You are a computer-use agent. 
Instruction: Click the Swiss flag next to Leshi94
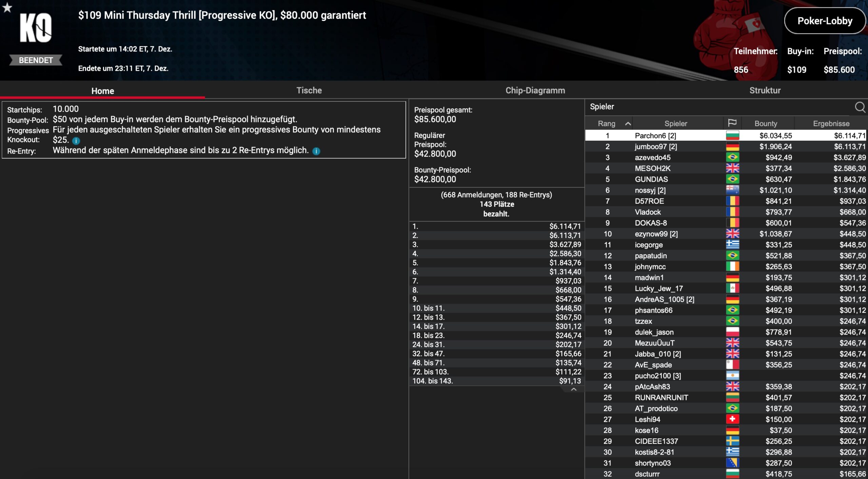click(732, 419)
